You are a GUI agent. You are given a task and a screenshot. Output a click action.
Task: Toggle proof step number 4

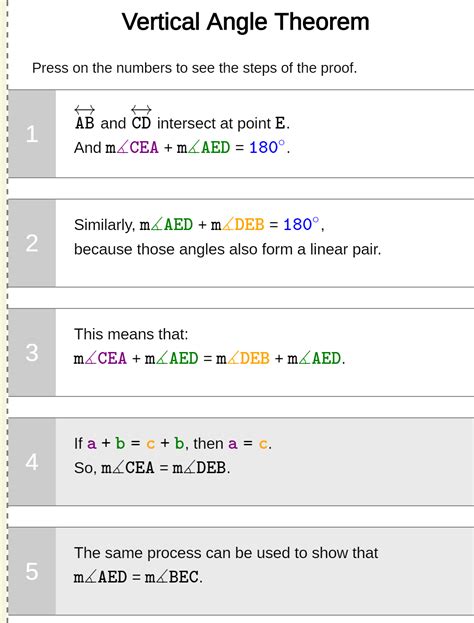coord(32,462)
